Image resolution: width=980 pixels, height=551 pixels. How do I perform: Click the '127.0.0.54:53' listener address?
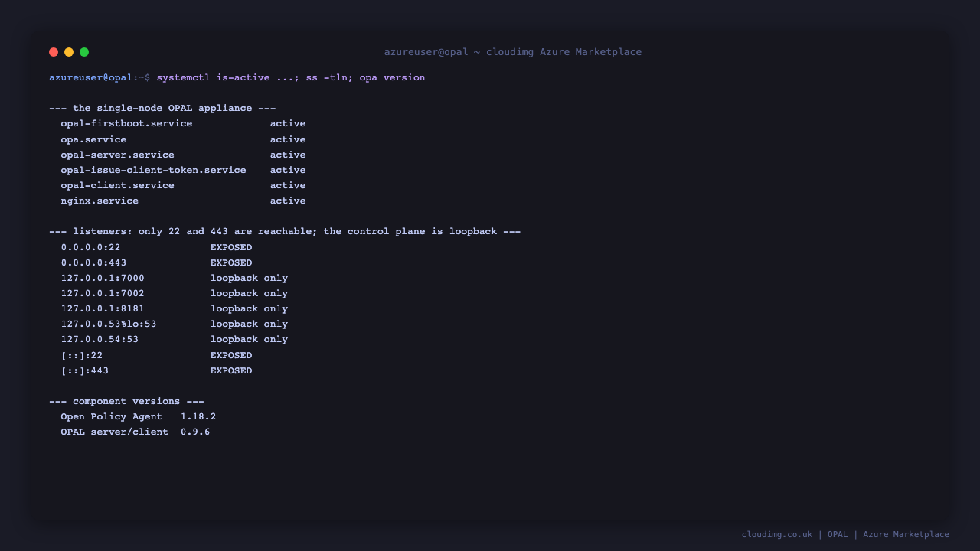click(x=100, y=339)
